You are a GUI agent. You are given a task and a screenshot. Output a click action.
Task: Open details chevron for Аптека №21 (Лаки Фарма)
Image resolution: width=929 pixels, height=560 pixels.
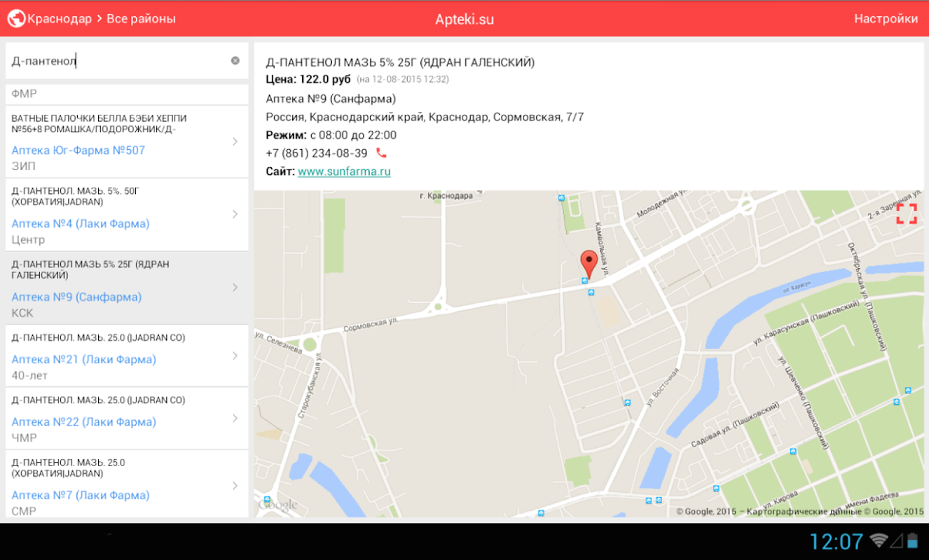pos(235,356)
